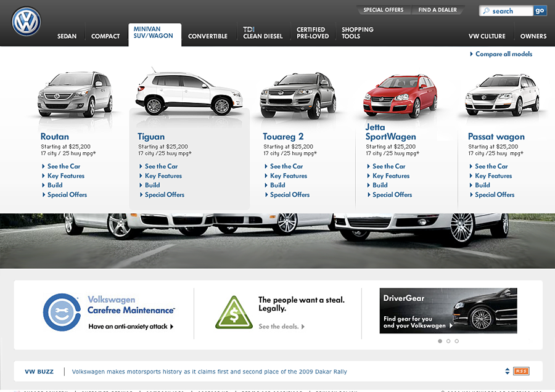Screen dimensions: 555x392
Task: Open the Passat wagon model title
Action: pyautogui.click(x=496, y=137)
